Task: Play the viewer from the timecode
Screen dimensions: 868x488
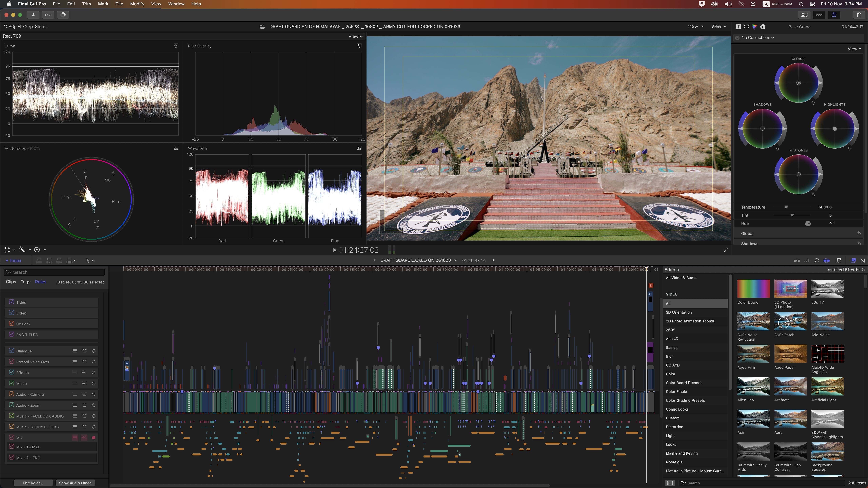Action: point(334,250)
